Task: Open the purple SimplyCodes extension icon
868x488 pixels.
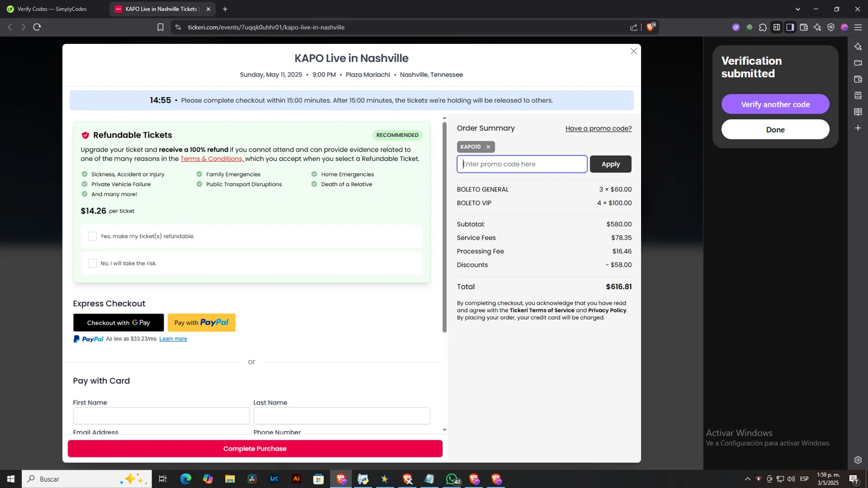Action: coord(735,27)
